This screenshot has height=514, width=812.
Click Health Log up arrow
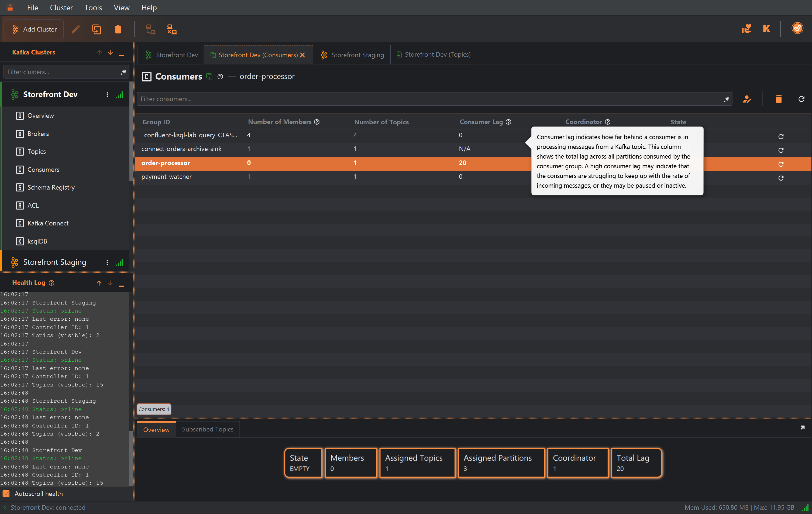click(x=99, y=283)
